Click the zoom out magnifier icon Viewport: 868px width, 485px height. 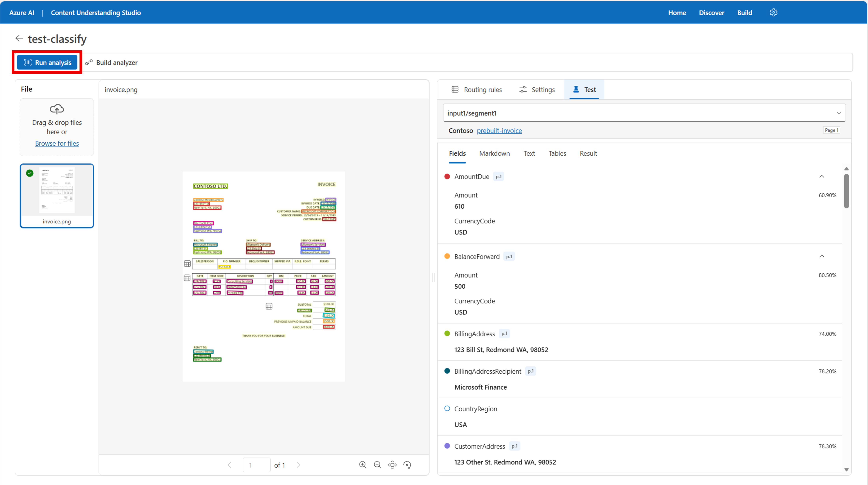click(377, 465)
